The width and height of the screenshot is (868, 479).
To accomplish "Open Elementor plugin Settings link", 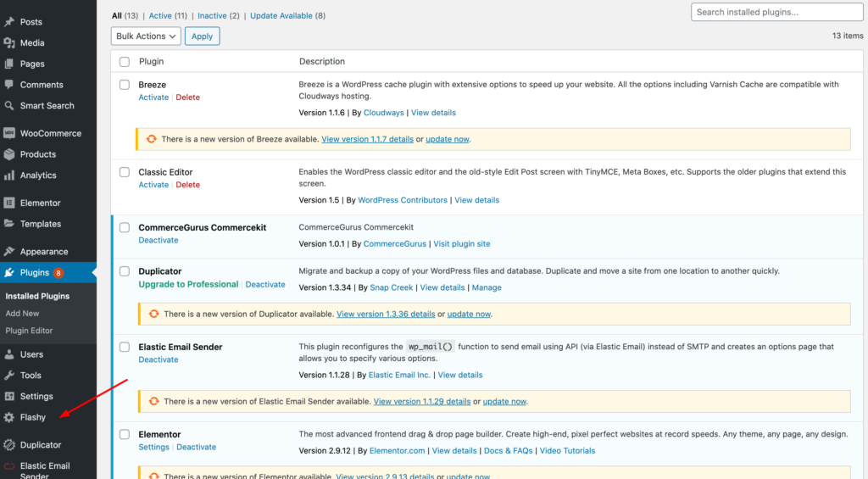I will pos(154,448).
